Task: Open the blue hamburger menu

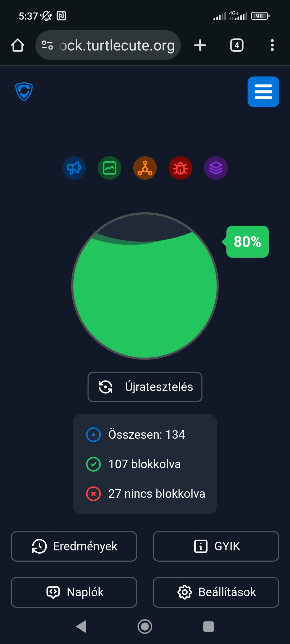Action: point(263,92)
